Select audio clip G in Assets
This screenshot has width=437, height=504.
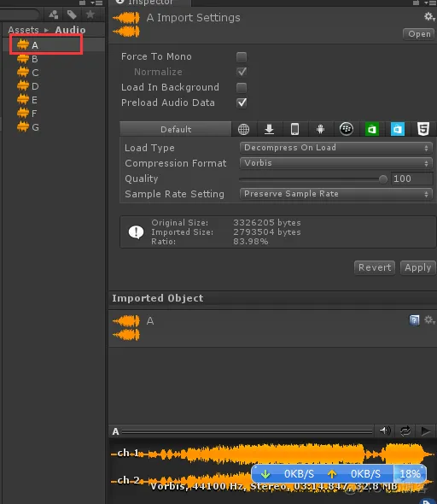coord(54,127)
